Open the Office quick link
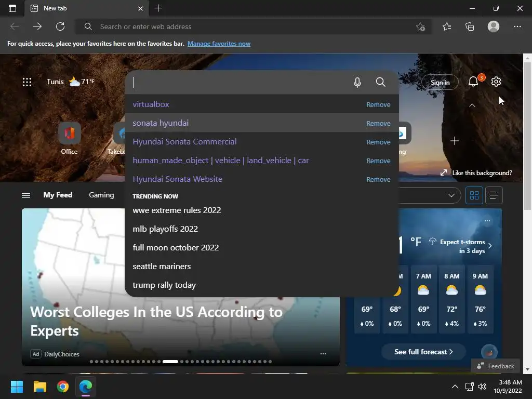Screen dimensions: 532x399 pos(69,138)
